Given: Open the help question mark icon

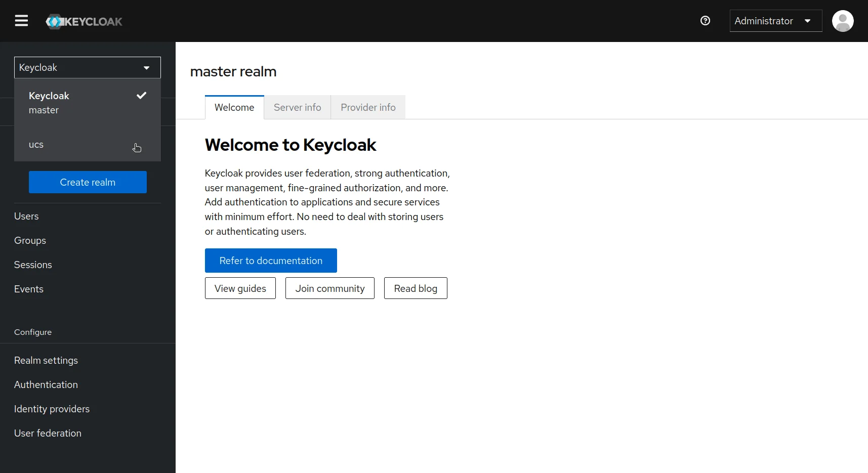Looking at the screenshot, I should tap(705, 21).
